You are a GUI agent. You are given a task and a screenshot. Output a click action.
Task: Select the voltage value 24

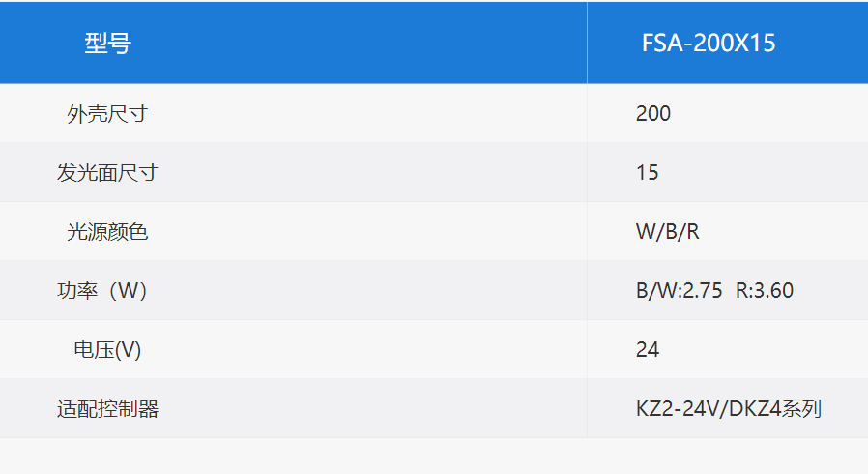(x=648, y=350)
